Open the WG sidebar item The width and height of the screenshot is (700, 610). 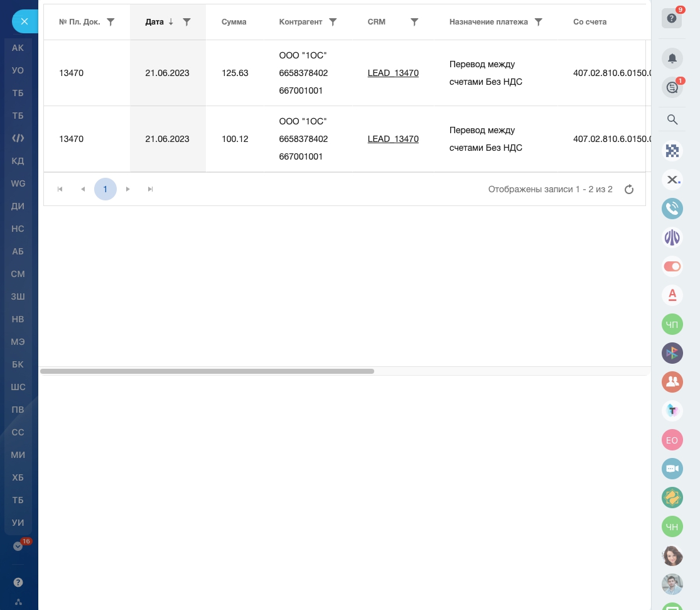click(18, 183)
